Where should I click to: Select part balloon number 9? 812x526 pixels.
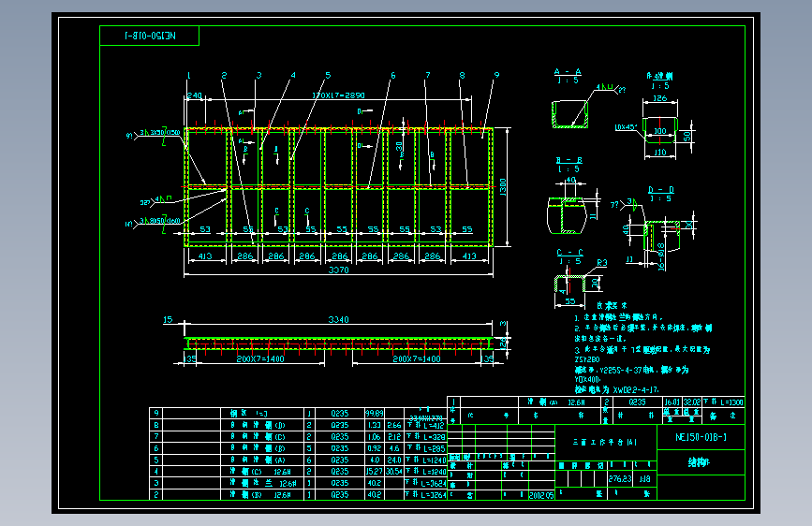(x=496, y=75)
